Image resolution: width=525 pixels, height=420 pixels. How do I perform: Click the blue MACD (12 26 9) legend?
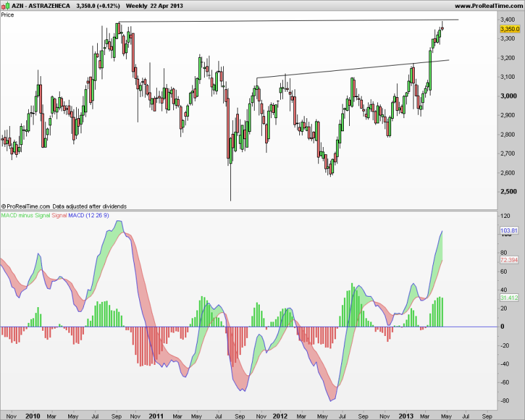pos(89,215)
